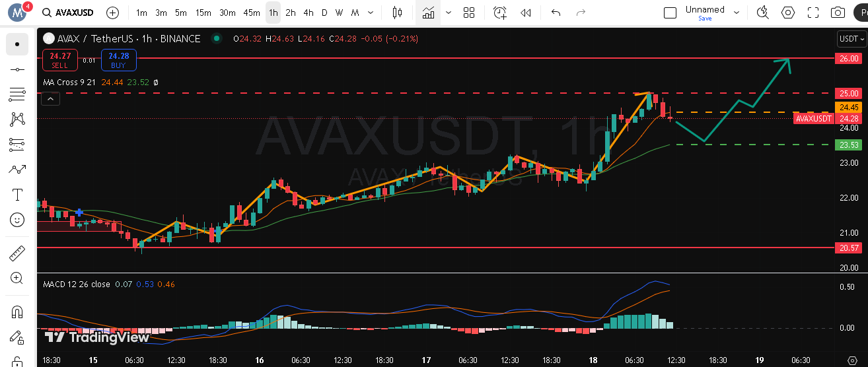The width and height of the screenshot is (868, 367).
Task: Select the Text annotation tool
Action: point(17,195)
